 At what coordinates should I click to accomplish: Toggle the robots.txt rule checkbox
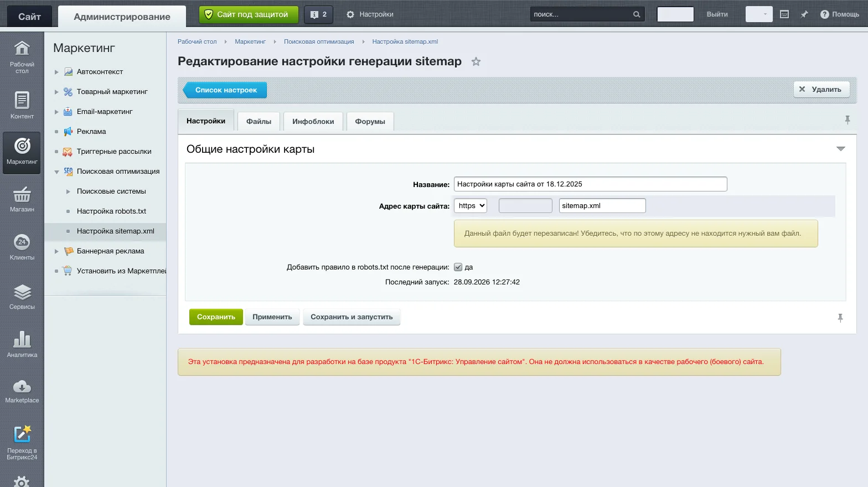click(x=458, y=267)
